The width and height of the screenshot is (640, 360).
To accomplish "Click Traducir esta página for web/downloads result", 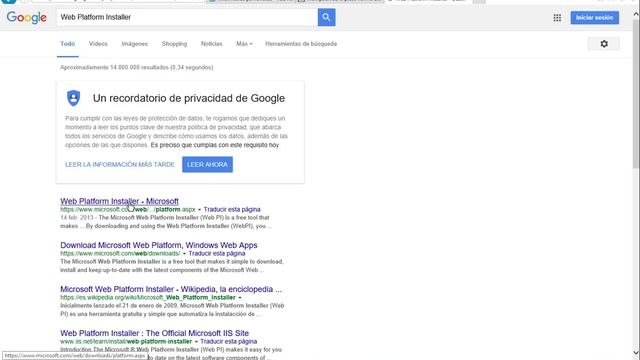I will point(217,253).
